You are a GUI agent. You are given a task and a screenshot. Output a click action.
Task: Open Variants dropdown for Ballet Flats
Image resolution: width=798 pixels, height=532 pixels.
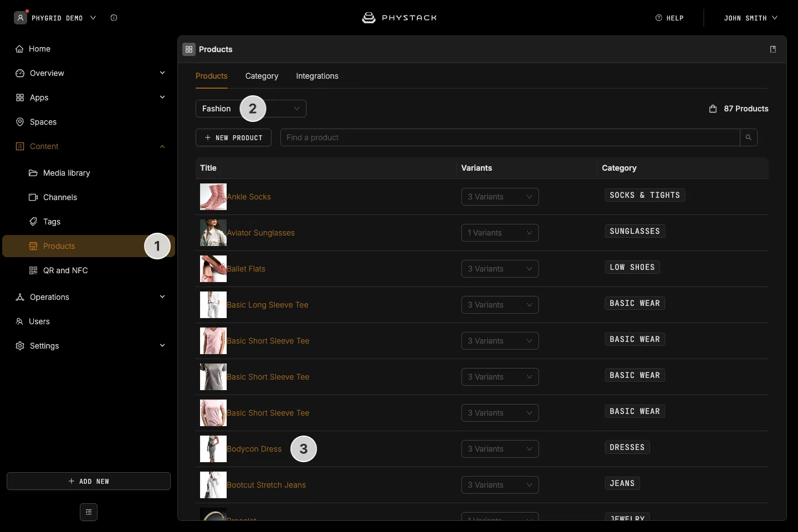[500, 269]
